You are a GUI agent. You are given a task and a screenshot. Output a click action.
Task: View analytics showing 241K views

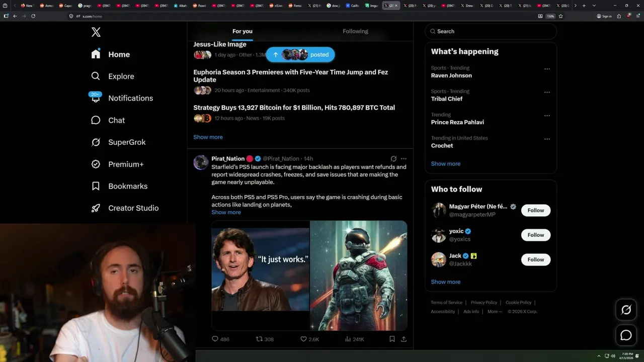coord(354,339)
